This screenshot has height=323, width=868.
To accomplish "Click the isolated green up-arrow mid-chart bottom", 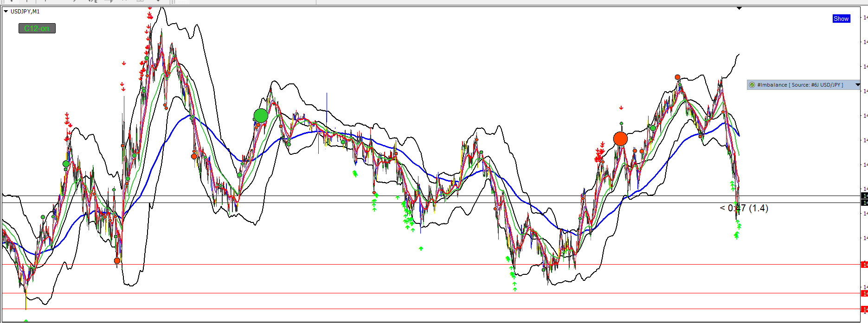I will coord(421,249).
